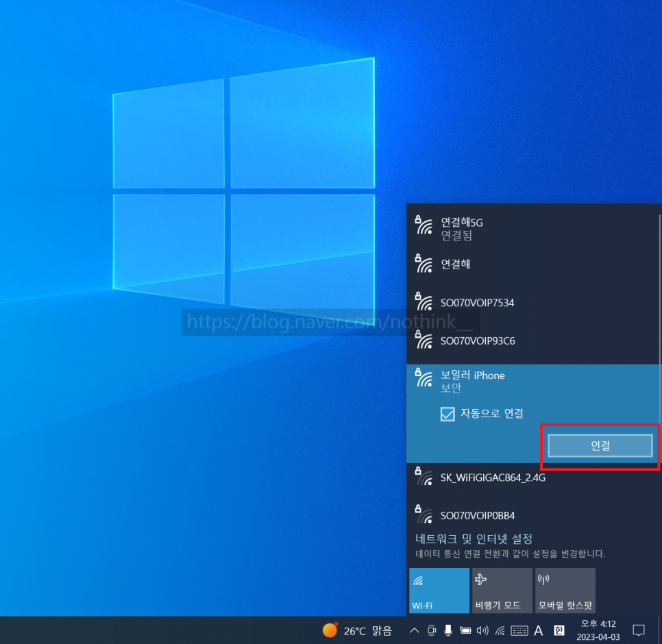Toggle the 한 Korean IME mode indicator

coord(559,630)
